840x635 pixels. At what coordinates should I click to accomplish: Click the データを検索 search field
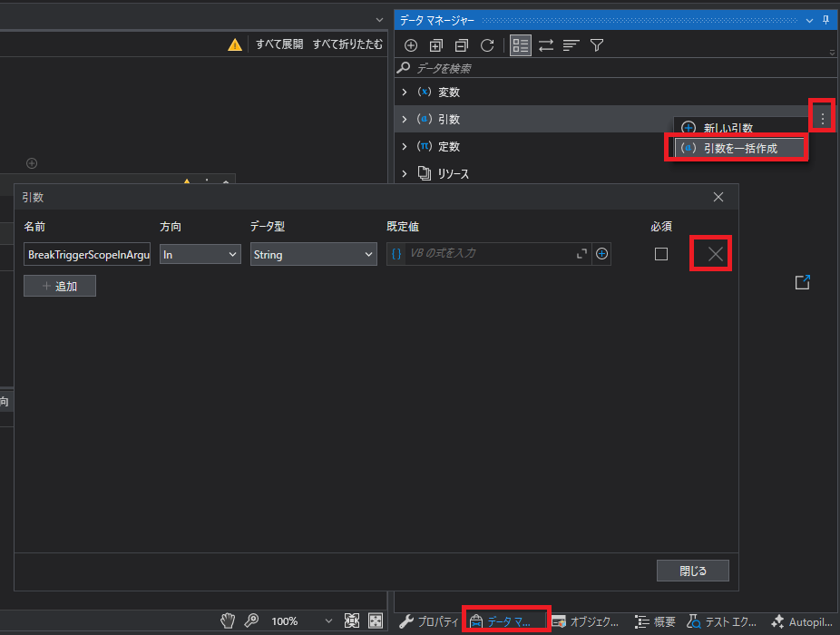point(616,68)
